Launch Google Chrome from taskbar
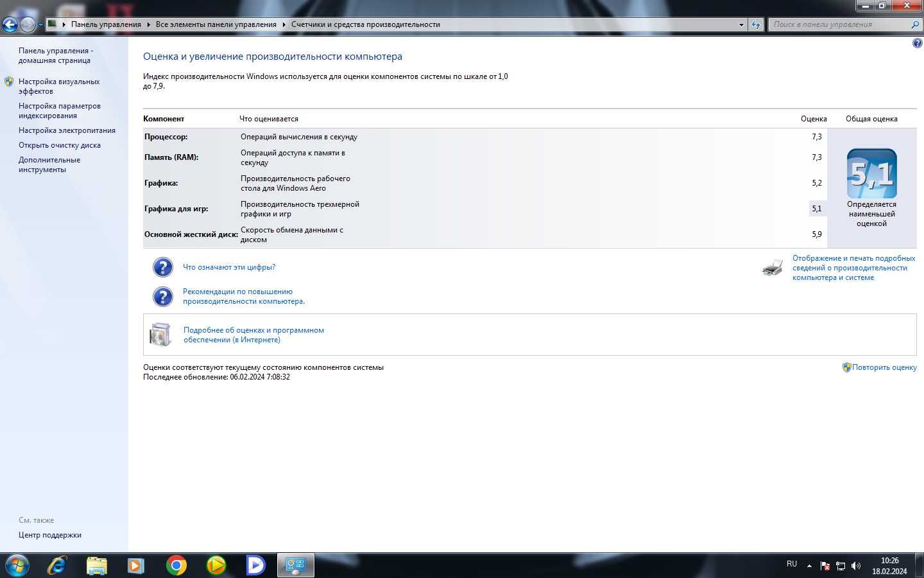 pyautogui.click(x=176, y=565)
